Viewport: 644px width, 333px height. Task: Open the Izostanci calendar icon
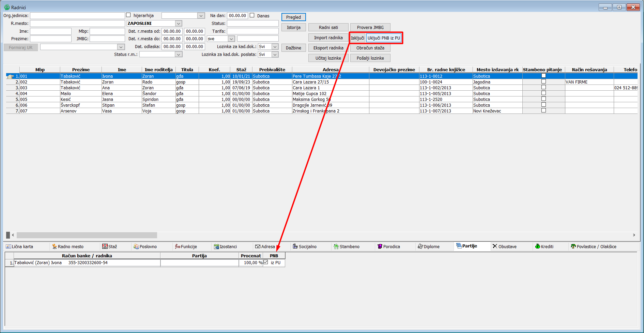click(x=216, y=246)
